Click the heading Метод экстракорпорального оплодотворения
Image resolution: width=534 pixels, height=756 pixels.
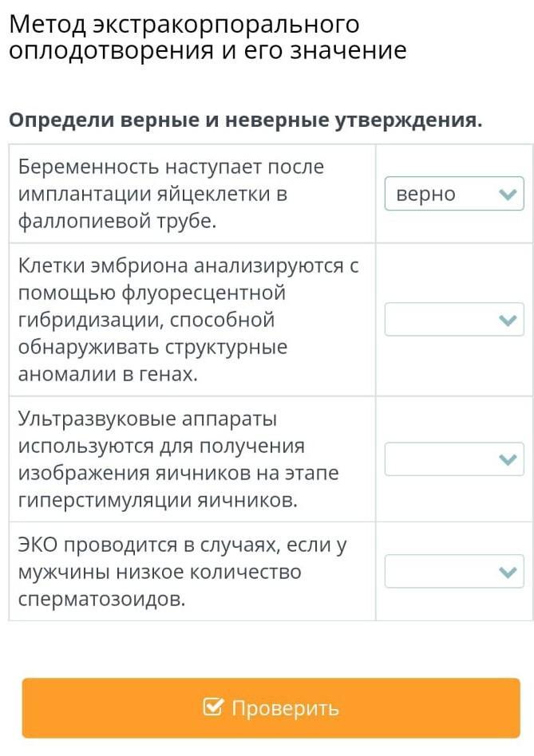[208, 37]
